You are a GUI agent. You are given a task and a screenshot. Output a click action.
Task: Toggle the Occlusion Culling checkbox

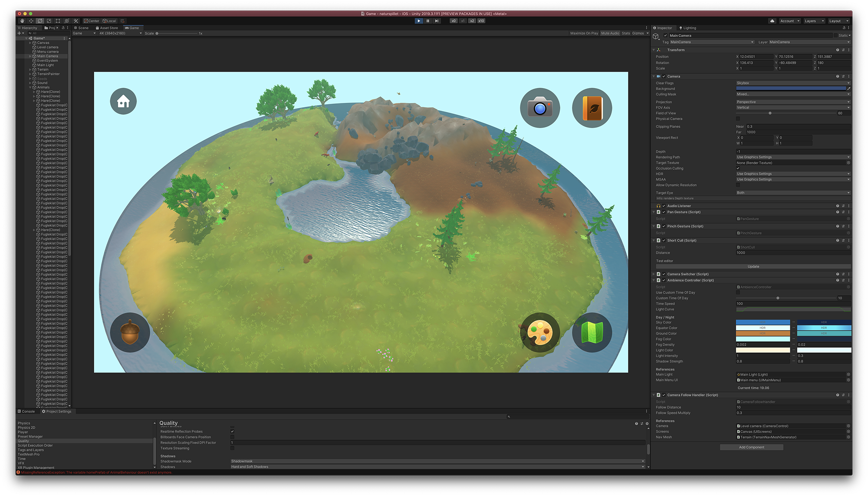(738, 169)
